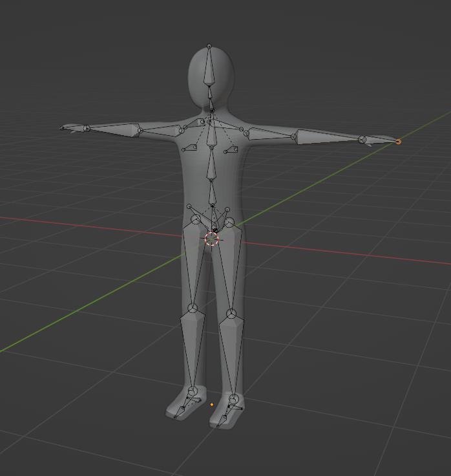Screen dimensions: 451x476
Task: Click the orange selected bone tip at hand end
Action: (398, 142)
